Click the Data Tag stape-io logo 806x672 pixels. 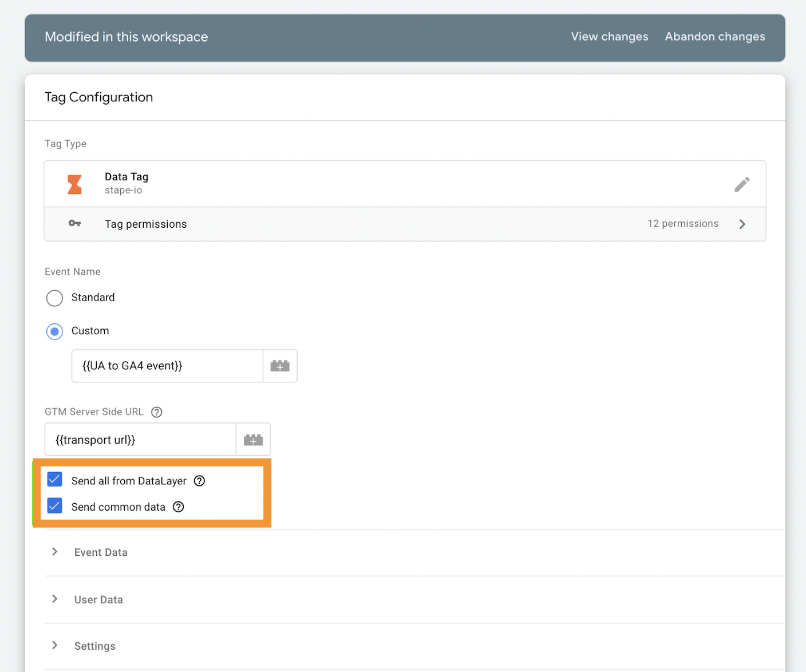point(75,183)
